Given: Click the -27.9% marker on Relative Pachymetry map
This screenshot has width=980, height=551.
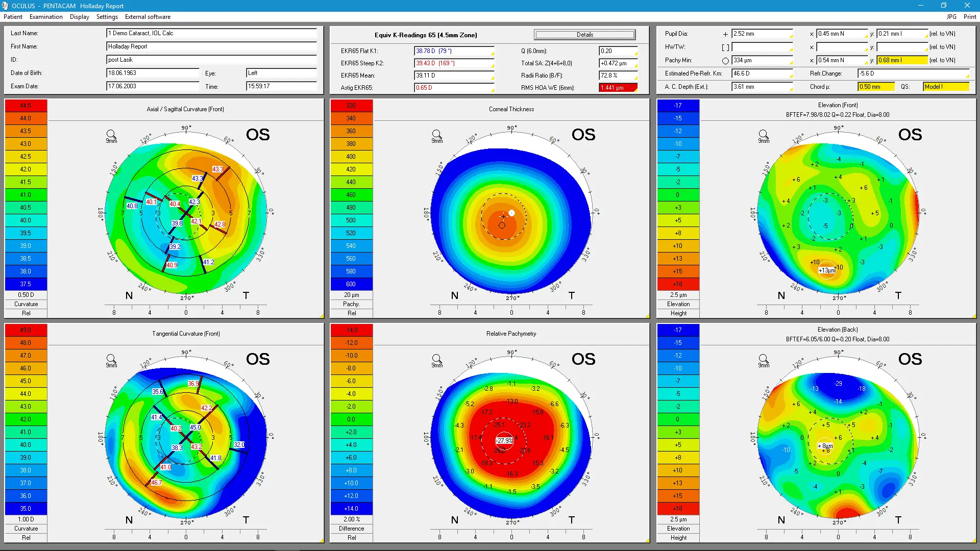Looking at the screenshot, I should [x=504, y=440].
